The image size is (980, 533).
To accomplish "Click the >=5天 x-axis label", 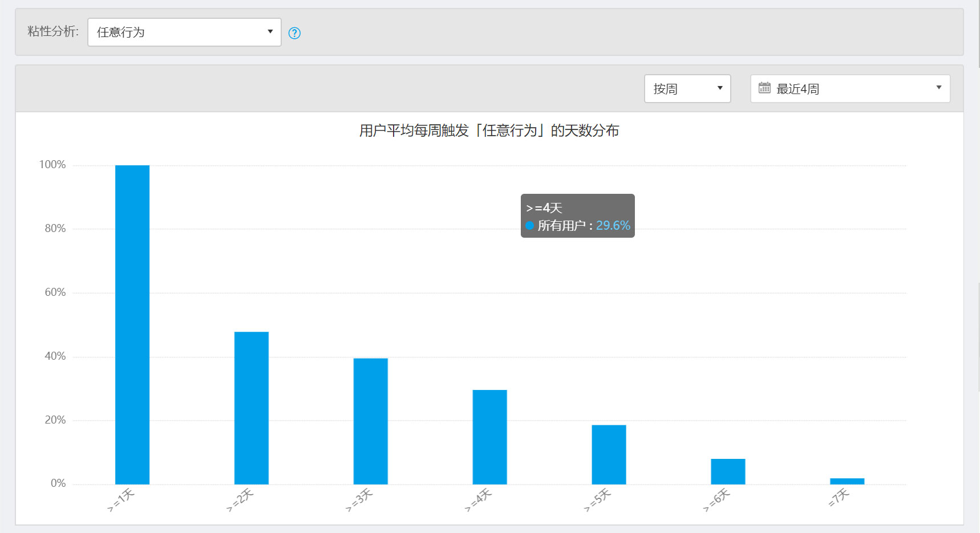I will point(598,500).
